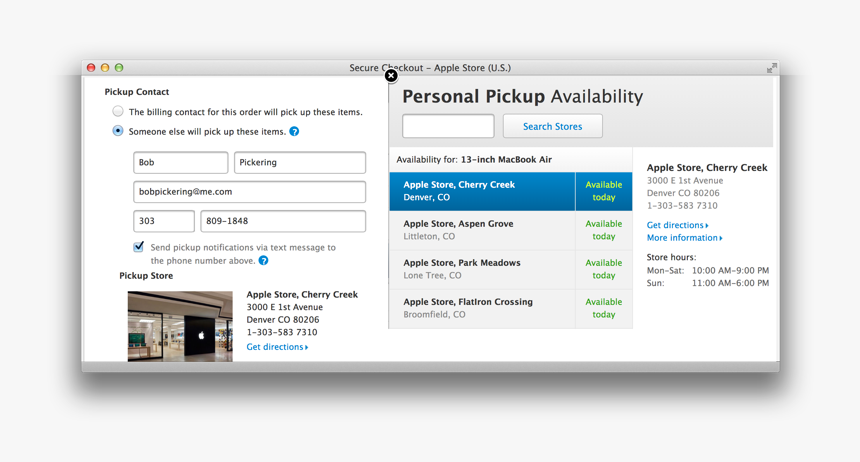Viewport: 860px width, 462px height.
Task: Click '3000 E 1st Avenue' under Pickup Store
Action: pyautogui.click(x=285, y=307)
